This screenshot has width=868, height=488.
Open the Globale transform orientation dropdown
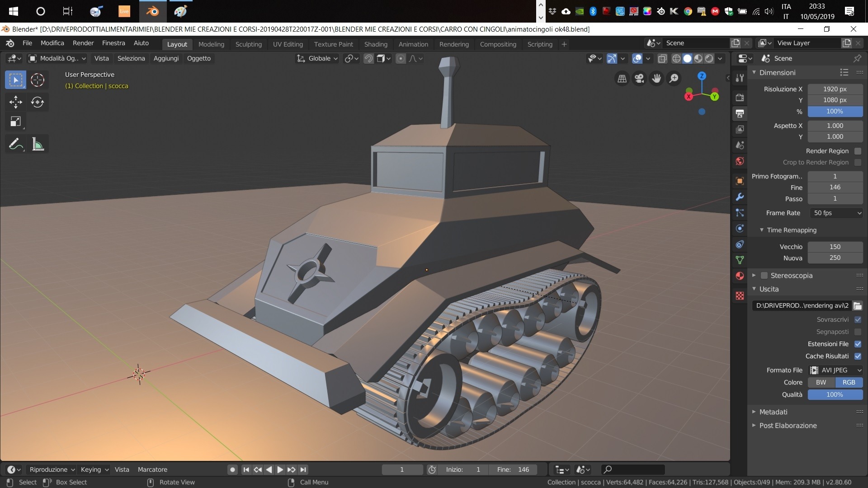pos(317,58)
